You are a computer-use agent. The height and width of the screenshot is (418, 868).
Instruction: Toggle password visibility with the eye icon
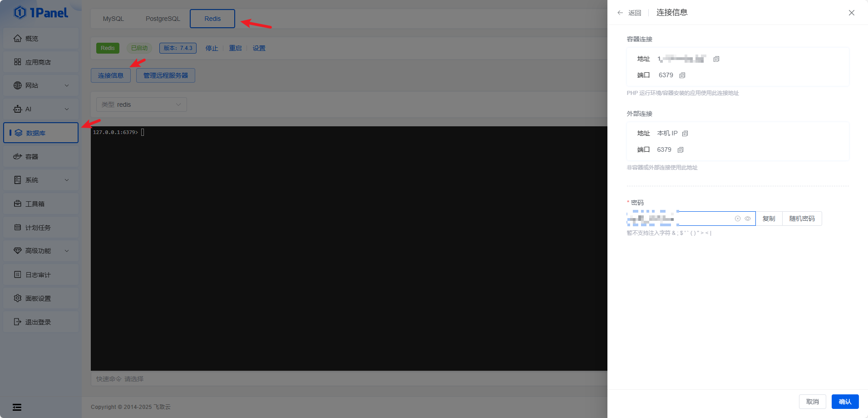748,219
